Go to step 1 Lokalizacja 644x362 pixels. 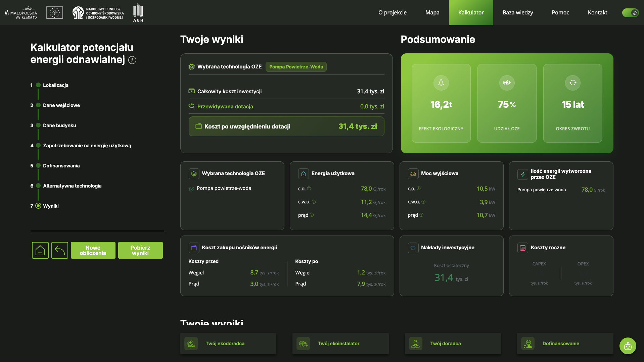pyautogui.click(x=55, y=85)
